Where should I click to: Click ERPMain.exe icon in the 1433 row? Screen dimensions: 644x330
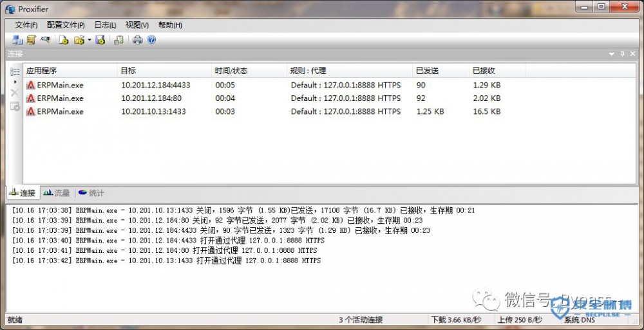tap(30, 112)
